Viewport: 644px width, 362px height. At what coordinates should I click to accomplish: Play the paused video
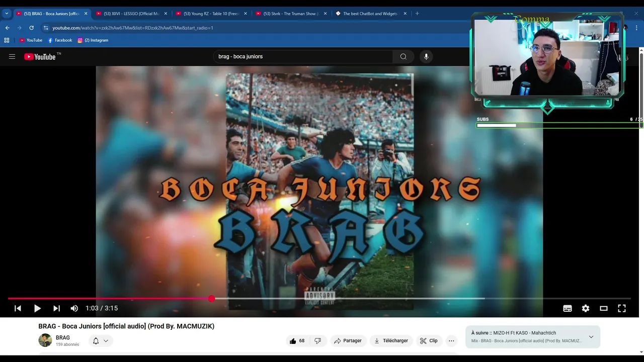click(37, 308)
